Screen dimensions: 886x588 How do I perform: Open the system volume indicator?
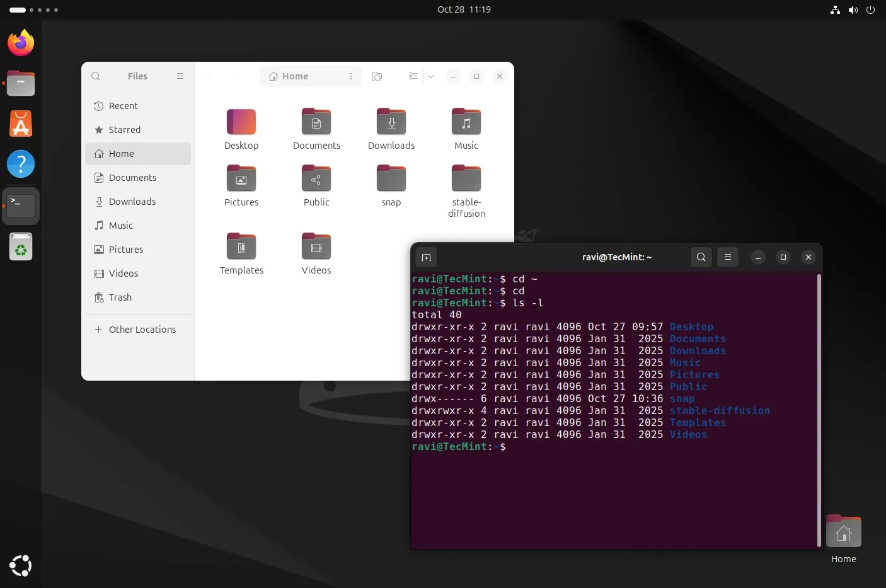[x=853, y=9]
